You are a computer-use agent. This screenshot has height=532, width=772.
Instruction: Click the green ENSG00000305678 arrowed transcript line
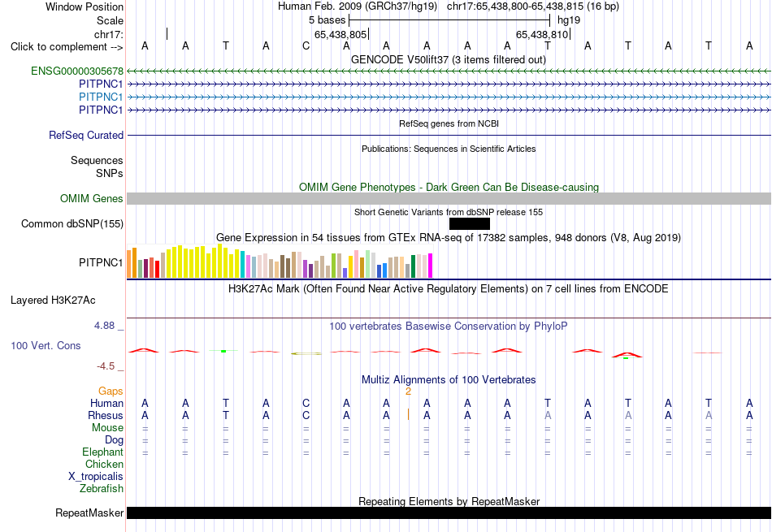pos(449,71)
